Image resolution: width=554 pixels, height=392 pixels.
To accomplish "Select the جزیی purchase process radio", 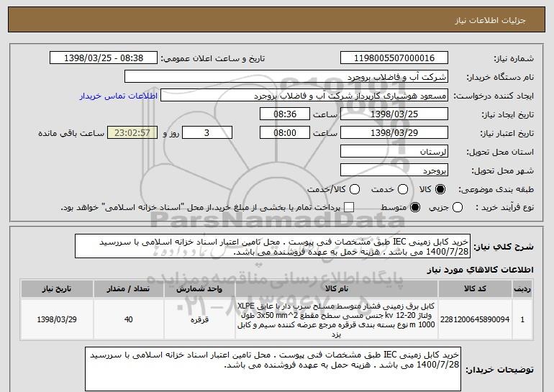I will pyautogui.click(x=457, y=207).
